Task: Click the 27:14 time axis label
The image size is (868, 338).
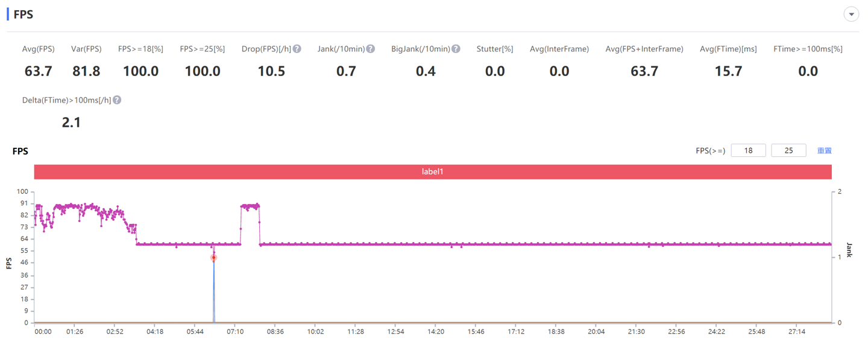Action: point(797,331)
